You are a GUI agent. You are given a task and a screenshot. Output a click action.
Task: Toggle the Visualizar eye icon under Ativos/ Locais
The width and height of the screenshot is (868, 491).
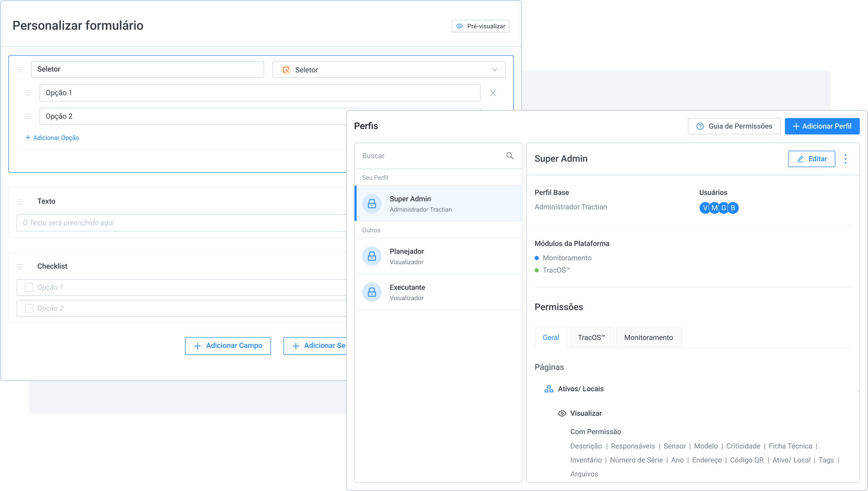[562, 413]
